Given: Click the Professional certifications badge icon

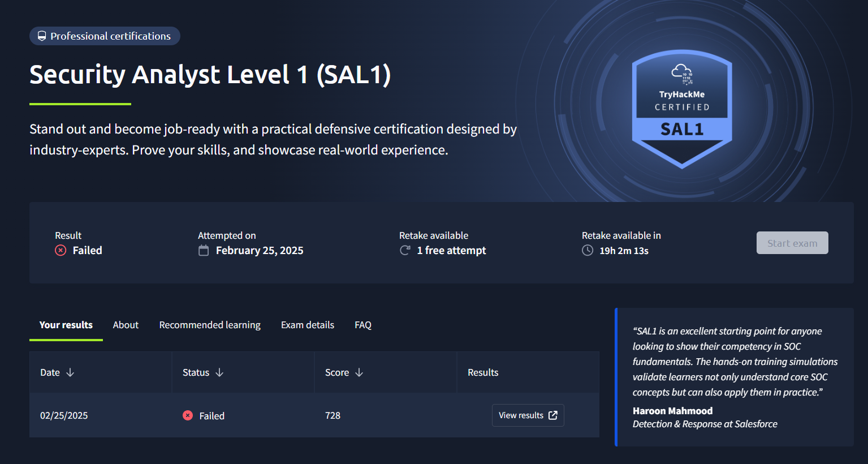Looking at the screenshot, I should [42, 36].
